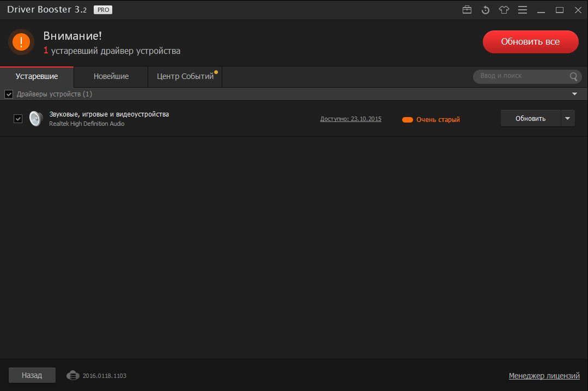Click the orange warning exclamation icon
The width and height of the screenshot is (588, 391).
21,41
